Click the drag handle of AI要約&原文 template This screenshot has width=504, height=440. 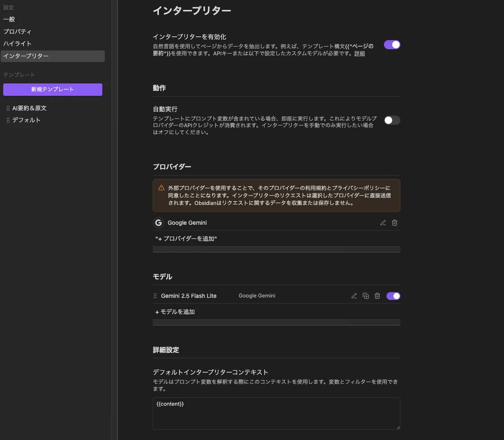pos(8,108)
